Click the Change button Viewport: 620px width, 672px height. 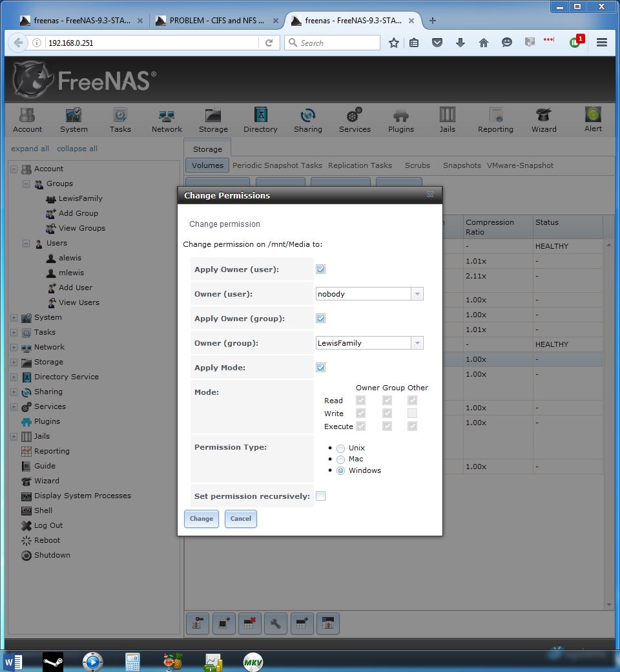201,519
